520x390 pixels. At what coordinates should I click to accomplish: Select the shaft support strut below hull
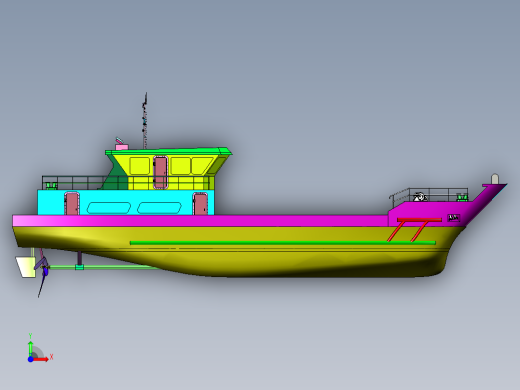point(79,260)
